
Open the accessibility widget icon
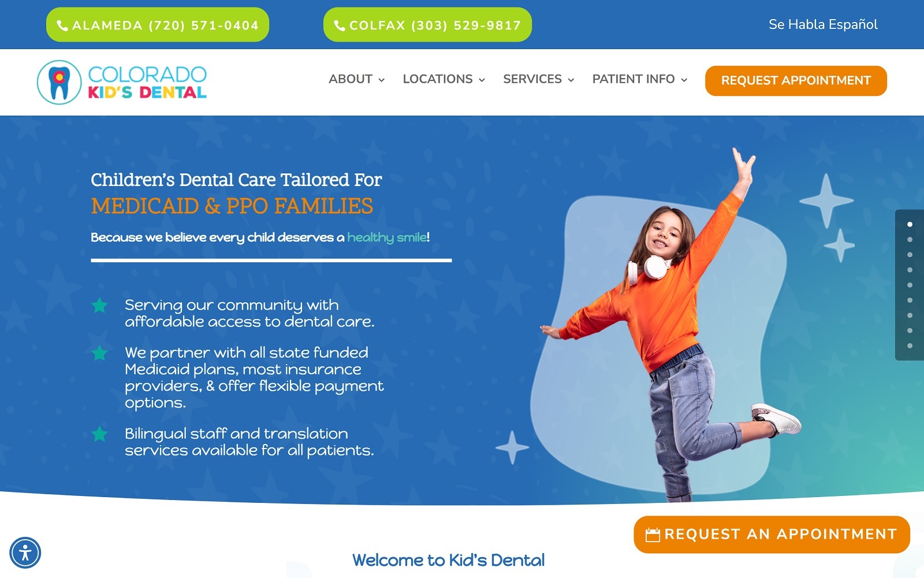(25, 553)
